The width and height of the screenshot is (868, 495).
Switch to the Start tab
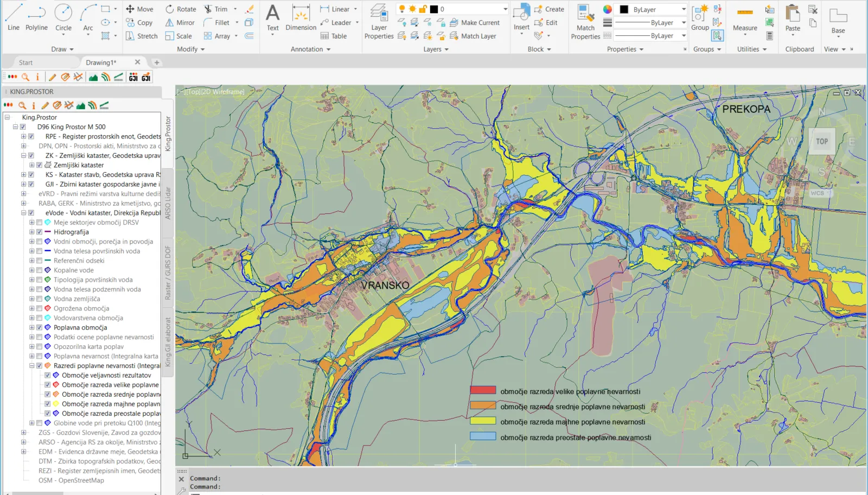[25, 62]
